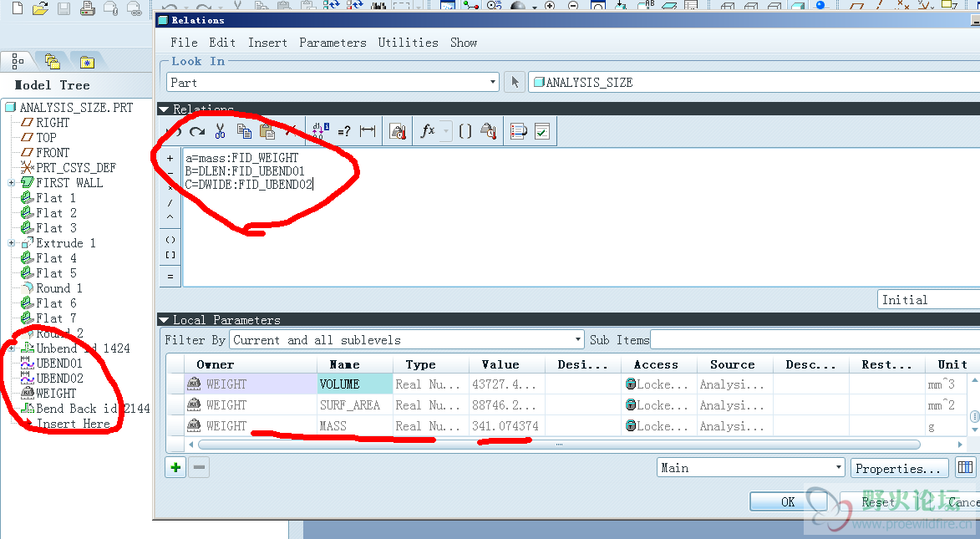The width and height of the screenshot is (980, 539).
Task: Open the Show menu
Action: (x=464, y=43)
